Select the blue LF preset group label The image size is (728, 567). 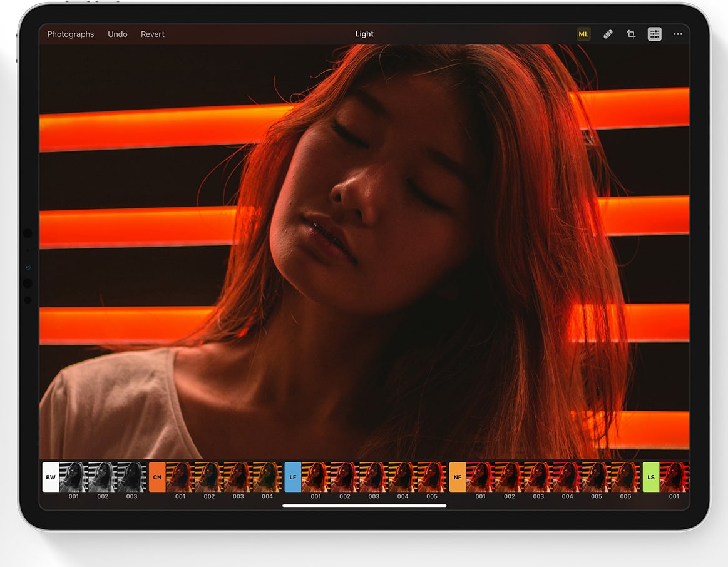coord(293,477)
